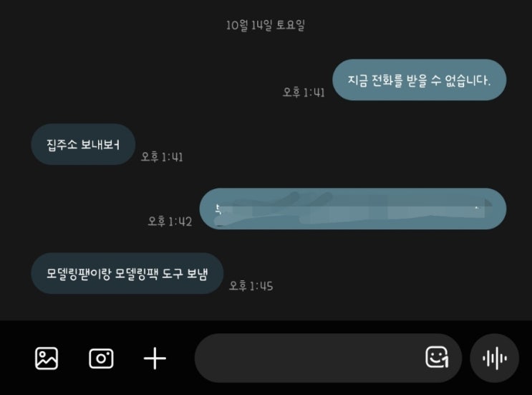The image size is (532, 395).
Task: Select the '모델링팬이랑 모델링팩 도구 보냄' message bubble
Action: tap(127, 273)
